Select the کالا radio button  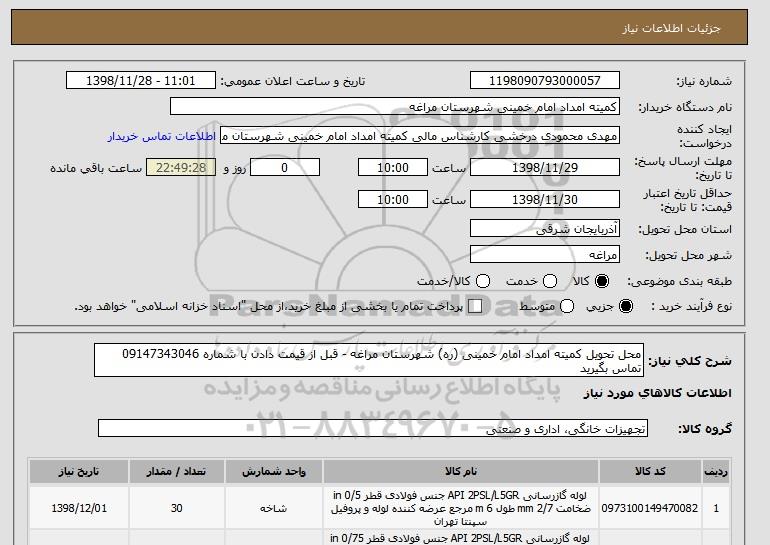point(601,281)
